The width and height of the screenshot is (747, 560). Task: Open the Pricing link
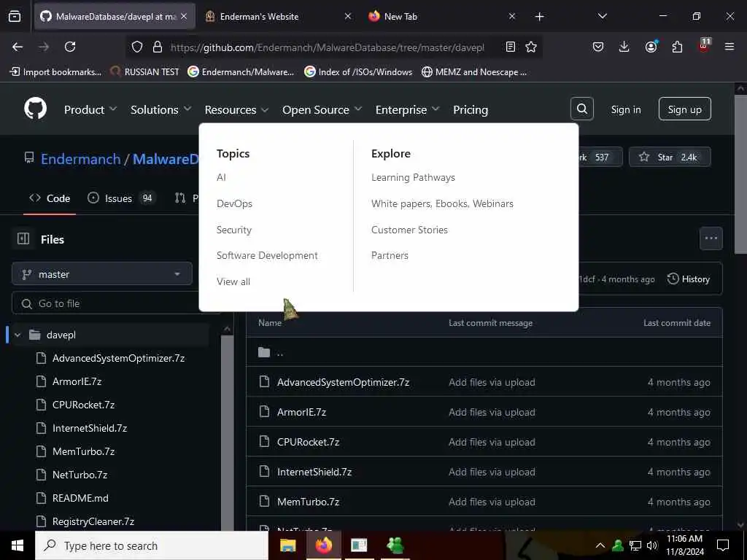(471, 109)
